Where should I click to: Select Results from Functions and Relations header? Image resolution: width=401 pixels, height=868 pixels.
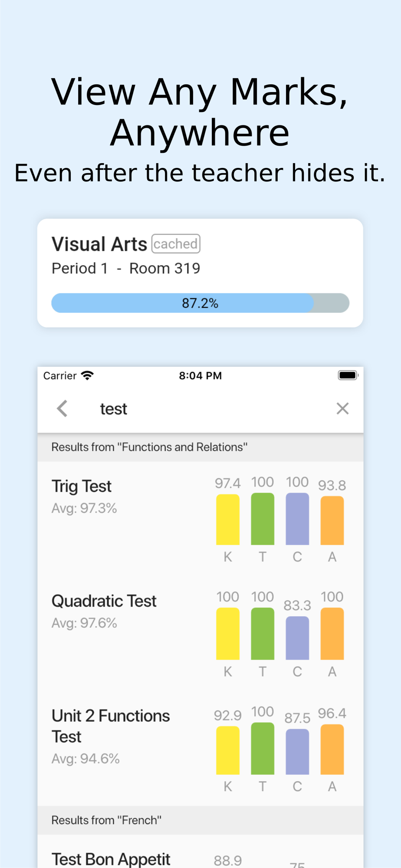[200, 447]
